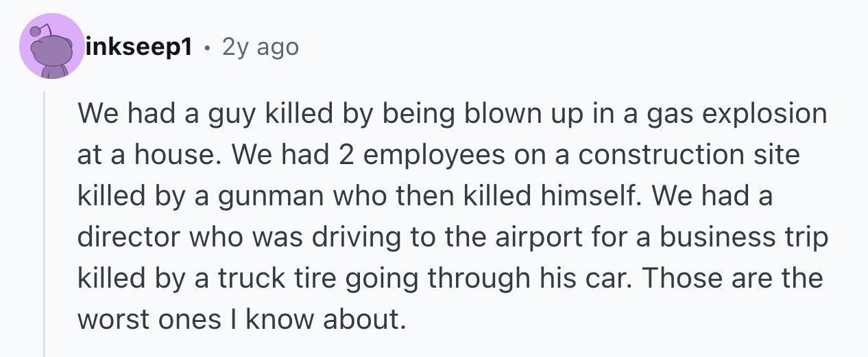Click the "2y ago" comment timestamp
868x357 pixels.
coord(261,47)
